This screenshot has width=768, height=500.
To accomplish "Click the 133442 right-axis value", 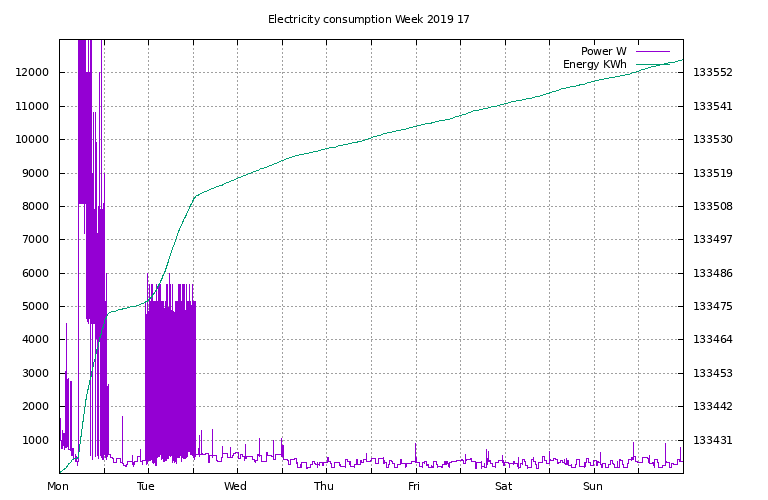I will pos(713,406).
